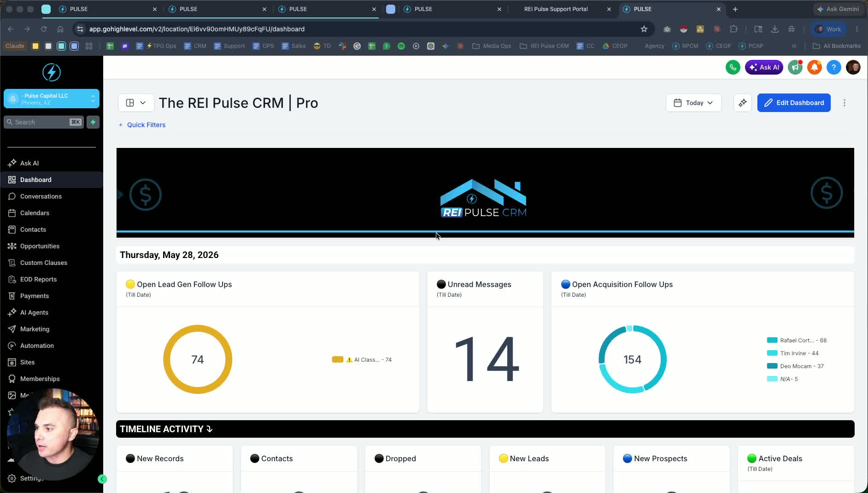Open the Work profile selector

[x=828, y=29]
